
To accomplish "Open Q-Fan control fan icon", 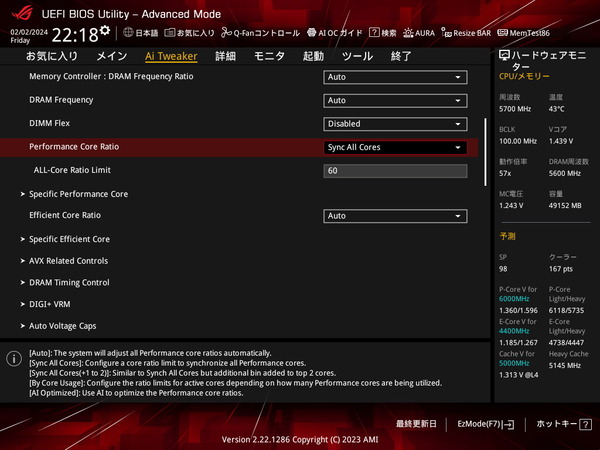I will (227, 33).
